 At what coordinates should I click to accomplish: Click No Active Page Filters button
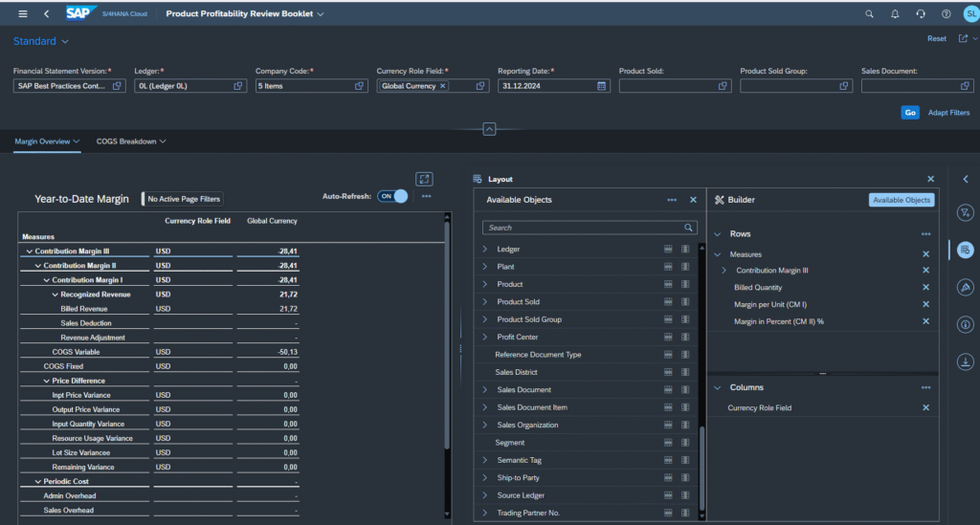pos(183,199)
